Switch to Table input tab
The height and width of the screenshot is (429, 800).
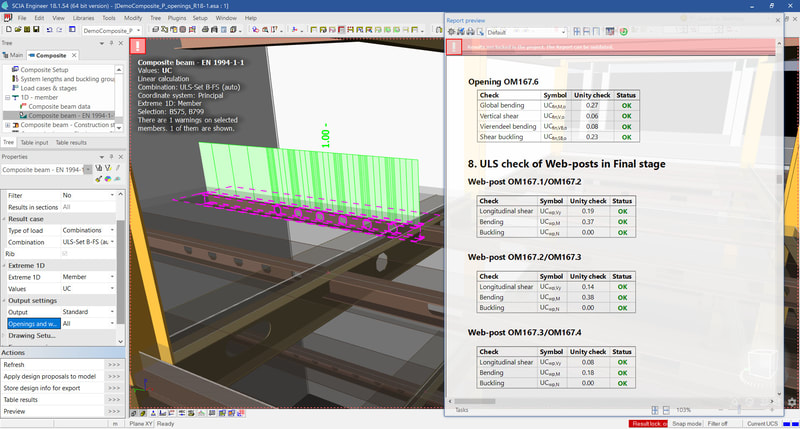click(x=34, y=143)
